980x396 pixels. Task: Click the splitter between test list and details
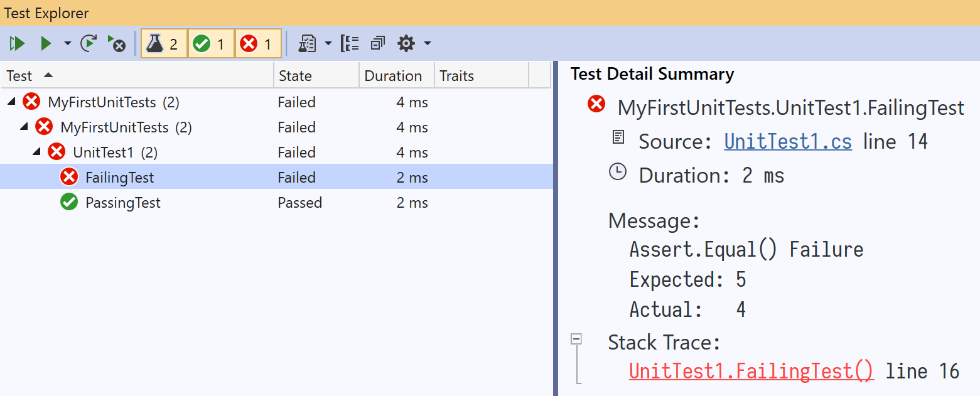point(556,228)
